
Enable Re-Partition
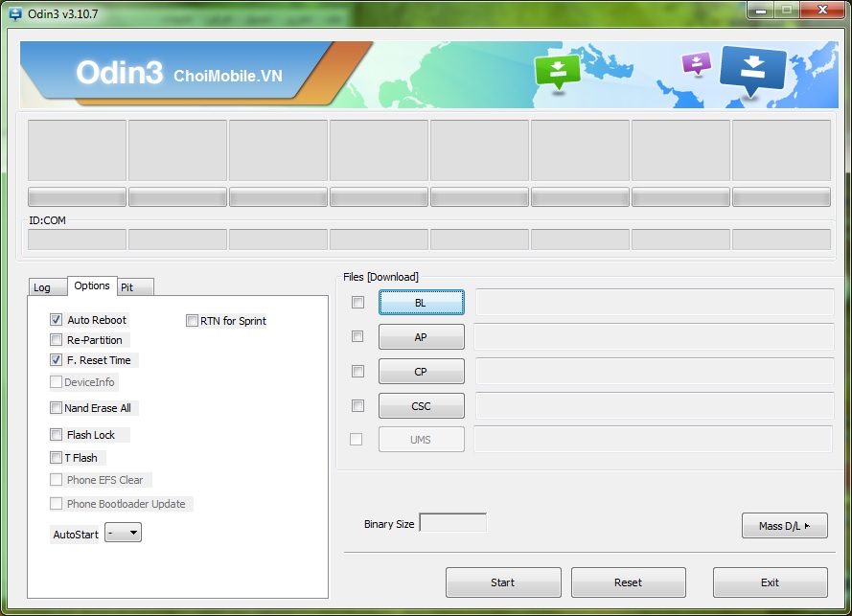click(x=56, y=340)
